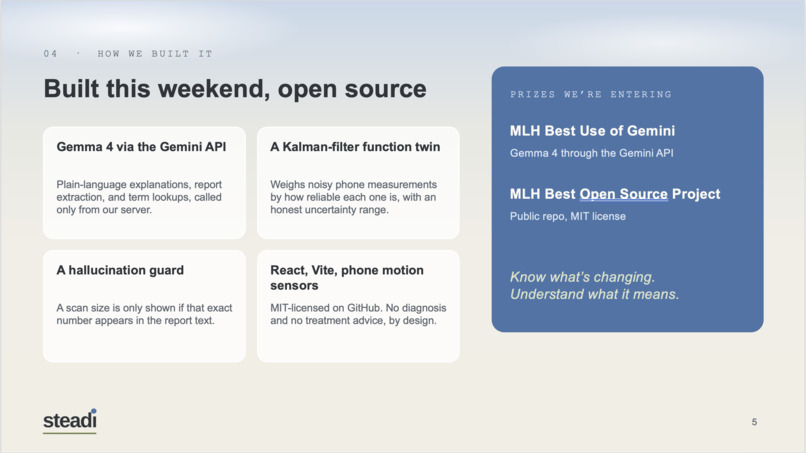Select the 'MLH Best Use of Gemini' heading
Image resolution: width=806 pixels, height=453 pixels.
(592, 131)
